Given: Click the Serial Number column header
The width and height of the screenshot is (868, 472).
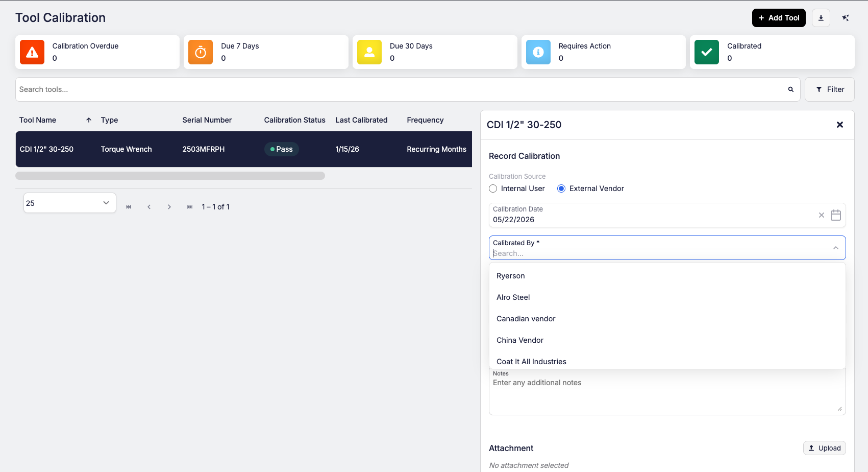Looking at the screenshot, I should 207,120.
